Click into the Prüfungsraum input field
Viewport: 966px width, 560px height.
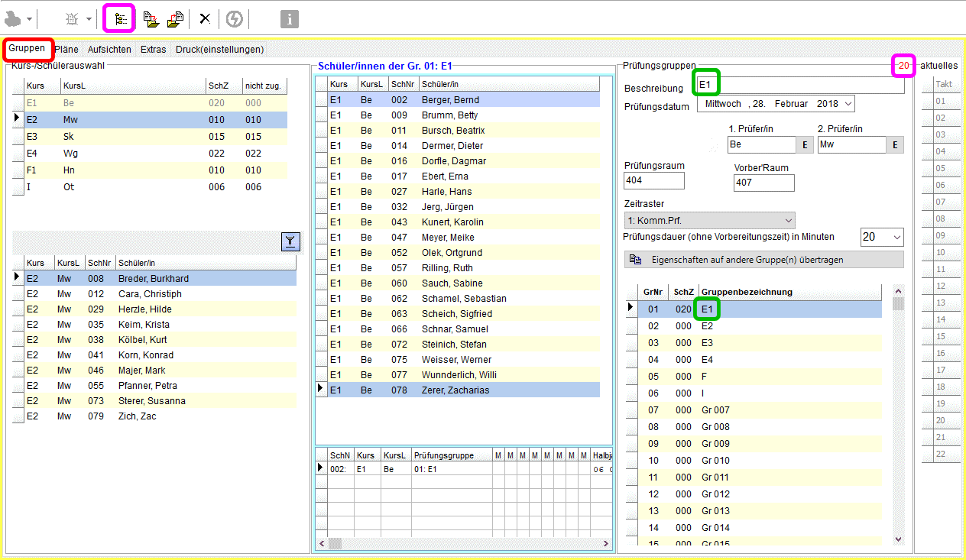(654, 181)
